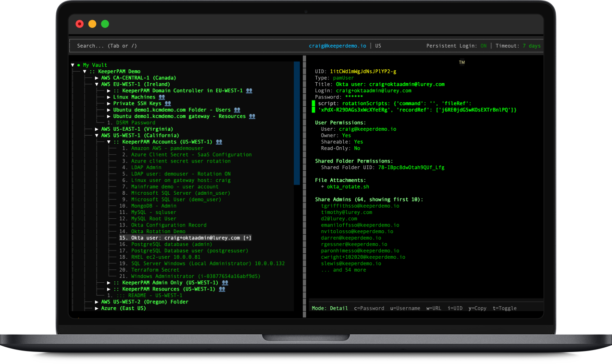Click the shared-folder icon beside Linux Machines
This screenshot has width=612, height=364.
tap(162, 97)
